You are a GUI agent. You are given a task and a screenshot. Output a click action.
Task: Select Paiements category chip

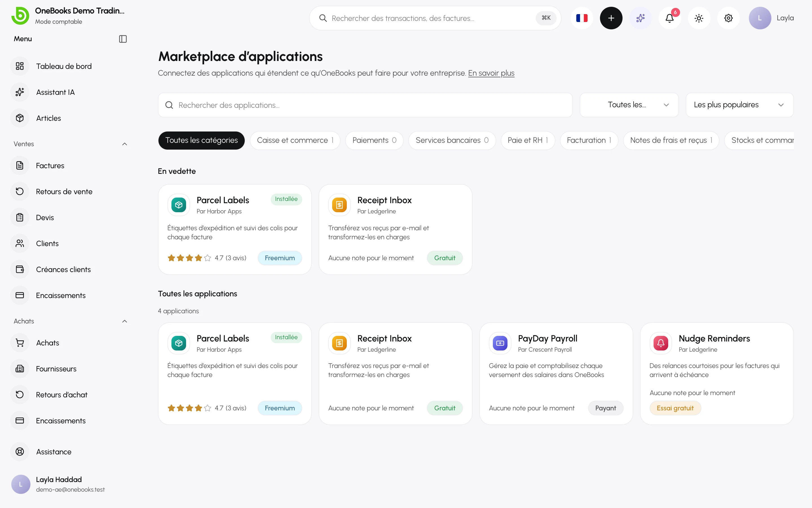pyautogui.click(x=374, y=141)
